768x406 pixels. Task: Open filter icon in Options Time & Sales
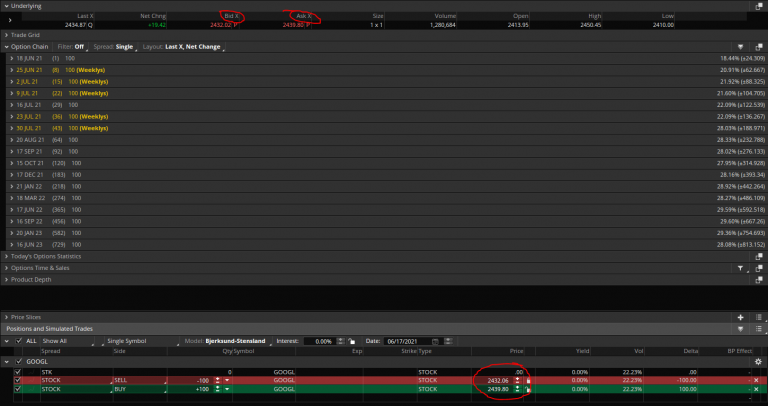click(740, 268)
